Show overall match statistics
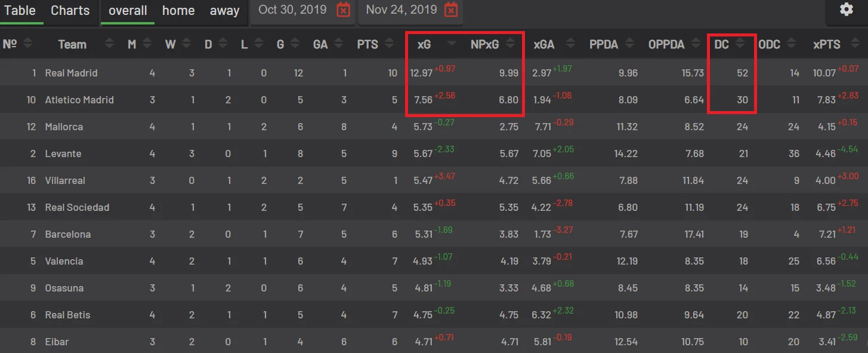 (x=128, y=11)
